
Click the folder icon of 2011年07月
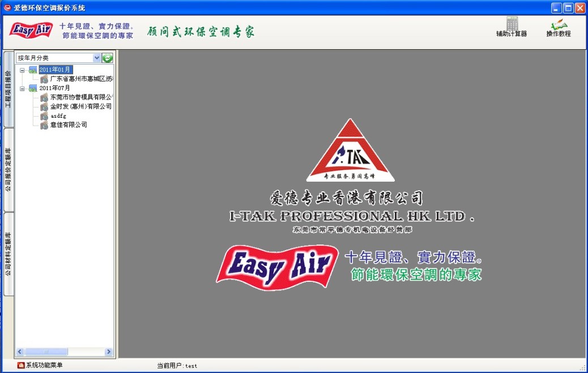(x=33, y=88)
